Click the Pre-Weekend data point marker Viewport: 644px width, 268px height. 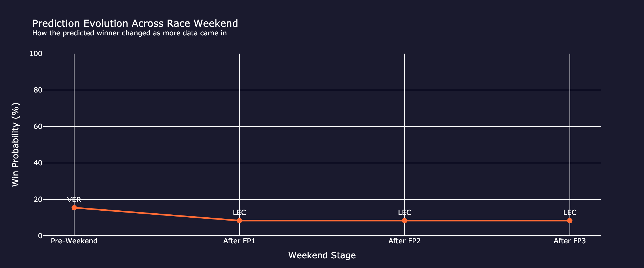(x=74, y=208)
